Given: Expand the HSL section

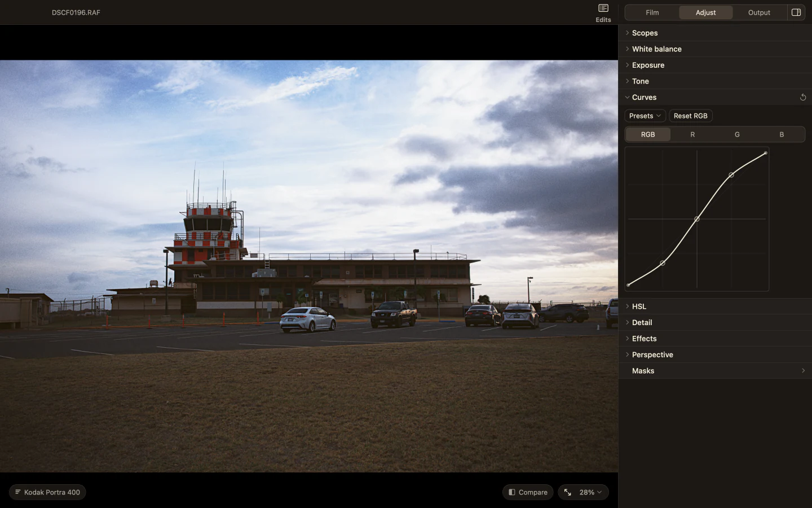Looking at the screenshot, I should click(x=715, y=306).
